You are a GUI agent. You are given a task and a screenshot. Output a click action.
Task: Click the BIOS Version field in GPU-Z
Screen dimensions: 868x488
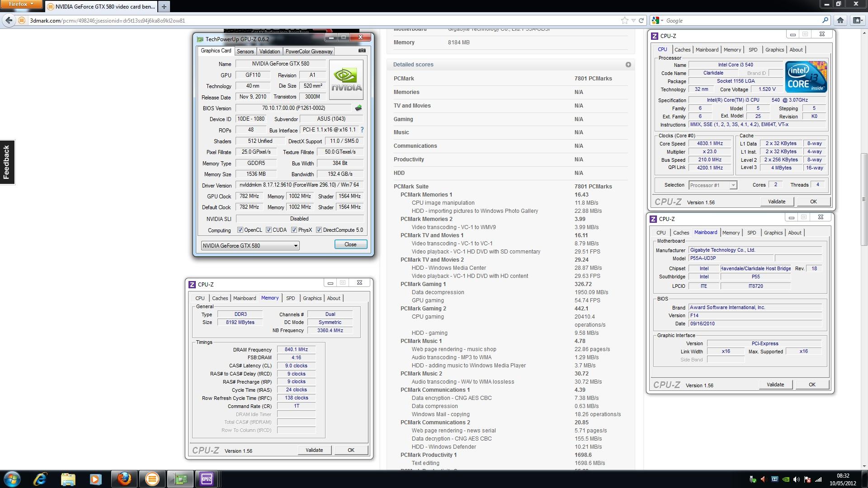293,108
